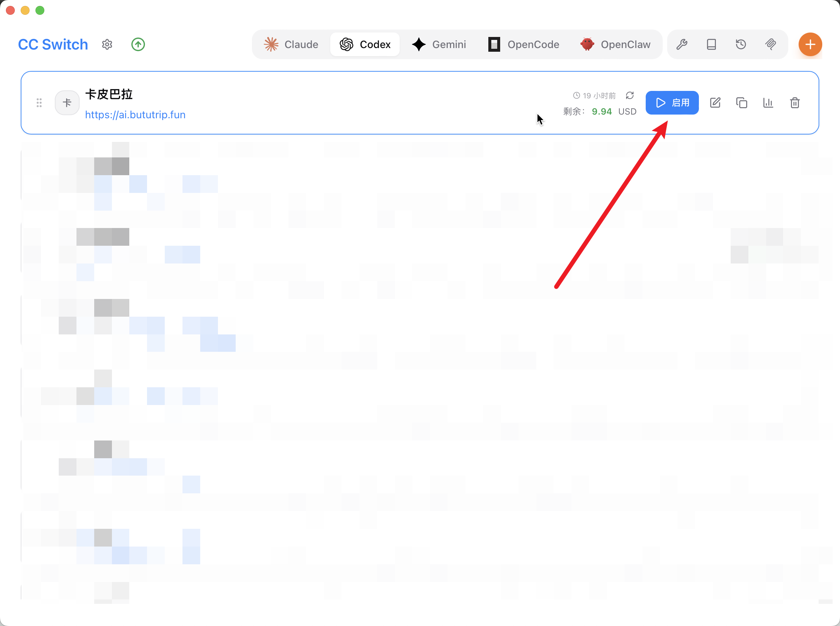Duplicate the 卡皮巴拉 provider
The height and width of the screenshot is (626, 840).
point(741,103)
